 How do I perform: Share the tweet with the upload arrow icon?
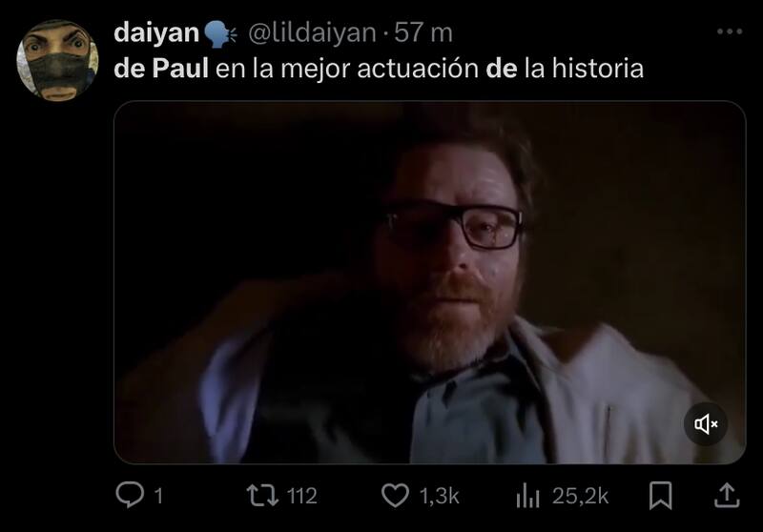(x=727, y=495)
